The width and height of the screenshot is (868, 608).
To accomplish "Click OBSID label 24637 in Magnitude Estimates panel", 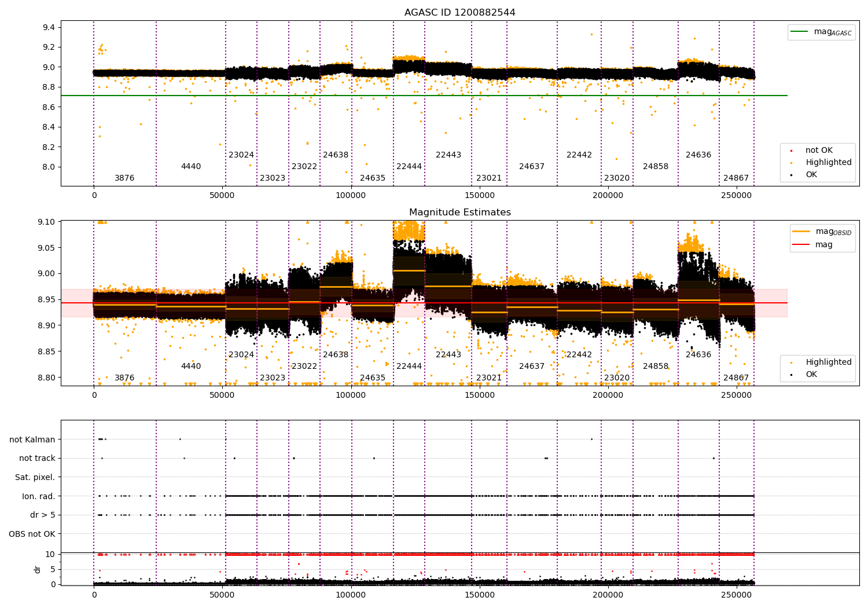I will (532, 367).
